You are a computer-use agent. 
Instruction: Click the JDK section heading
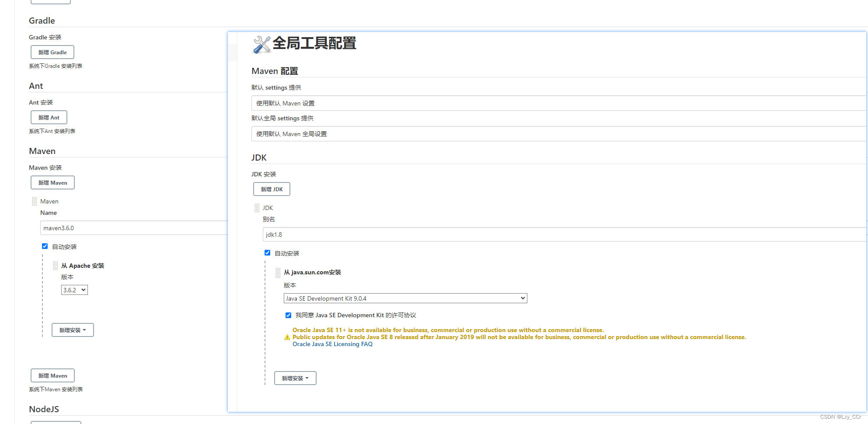[259, 158]
